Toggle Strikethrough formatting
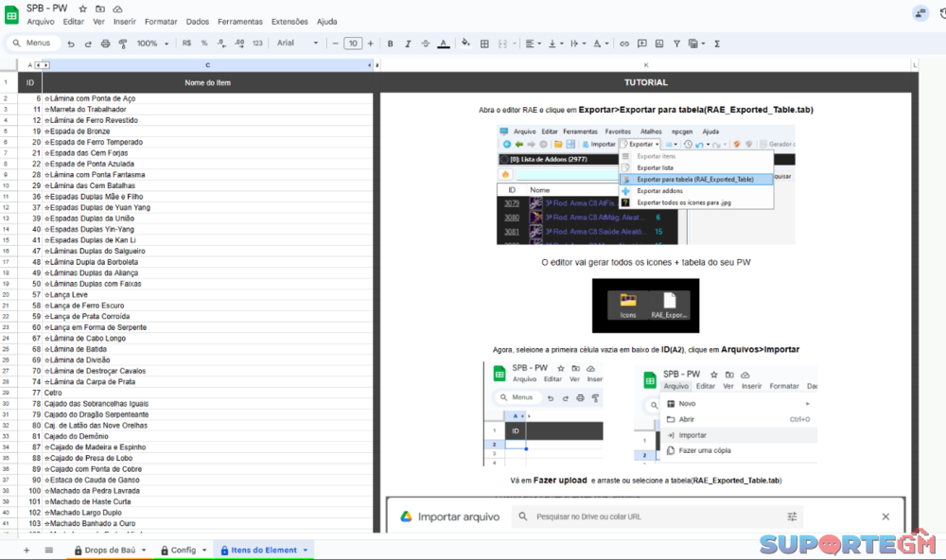This screenshot has height=560, width=946. (425, 44)
